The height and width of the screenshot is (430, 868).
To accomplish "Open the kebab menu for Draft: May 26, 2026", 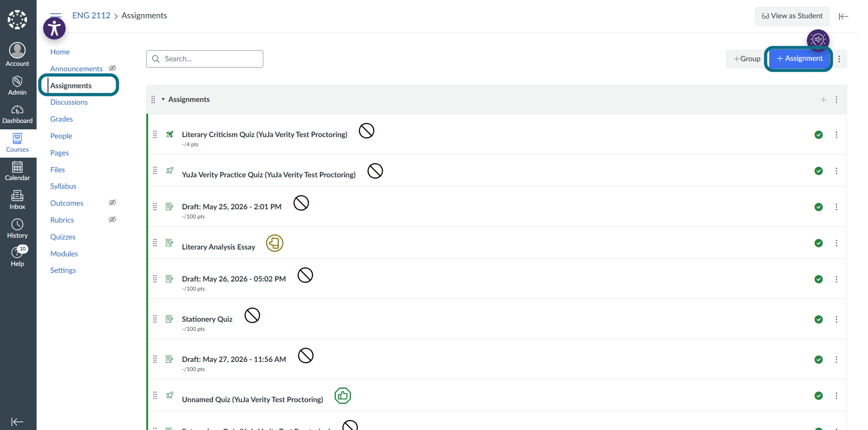I will (x=836, y=279).
